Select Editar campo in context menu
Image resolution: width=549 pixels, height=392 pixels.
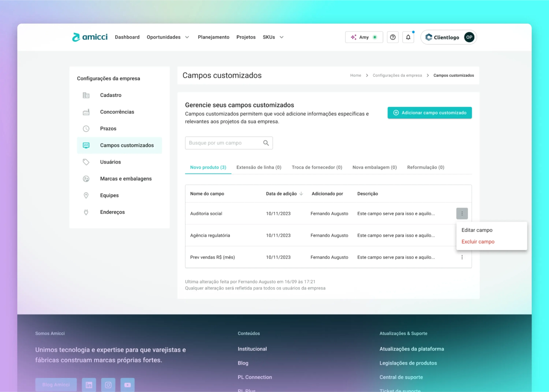click(x=477, y=230)
